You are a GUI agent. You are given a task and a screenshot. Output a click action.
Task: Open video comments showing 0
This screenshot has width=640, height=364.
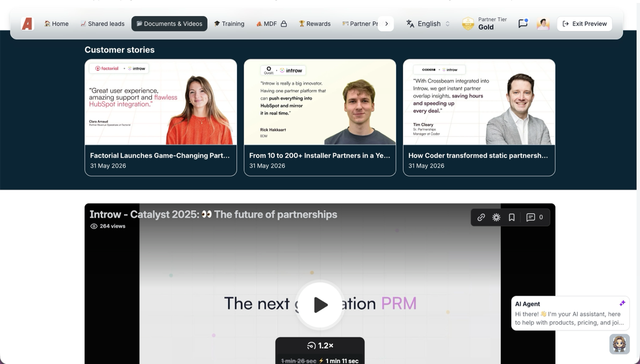[x=535, y=217]
